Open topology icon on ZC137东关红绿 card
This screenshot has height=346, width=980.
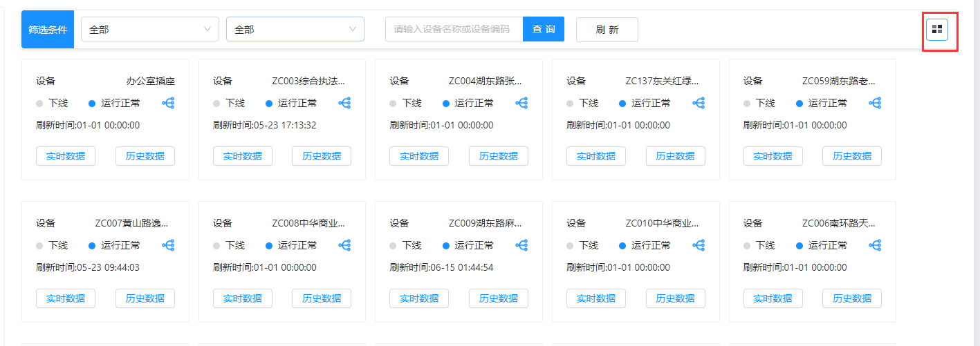pos(699,103)
